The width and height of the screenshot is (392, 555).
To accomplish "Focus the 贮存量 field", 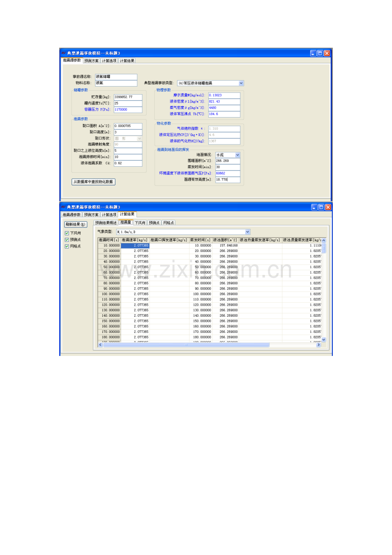I will [x=128, y=97].
